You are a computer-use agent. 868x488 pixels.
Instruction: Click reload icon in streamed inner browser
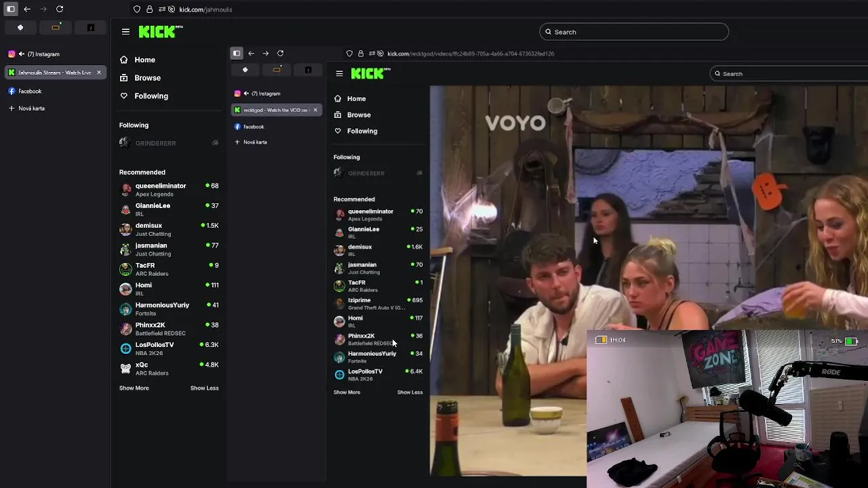pyautogui.click(x=280, y=54)
